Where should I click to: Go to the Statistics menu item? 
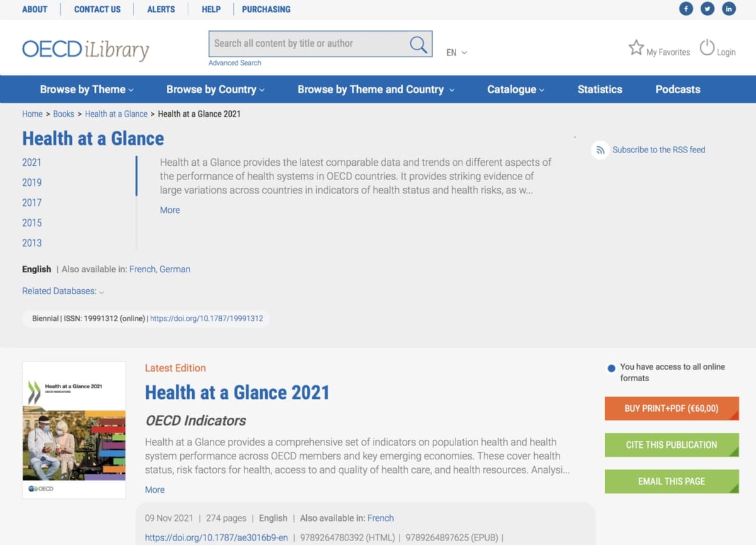pos(600,89)
